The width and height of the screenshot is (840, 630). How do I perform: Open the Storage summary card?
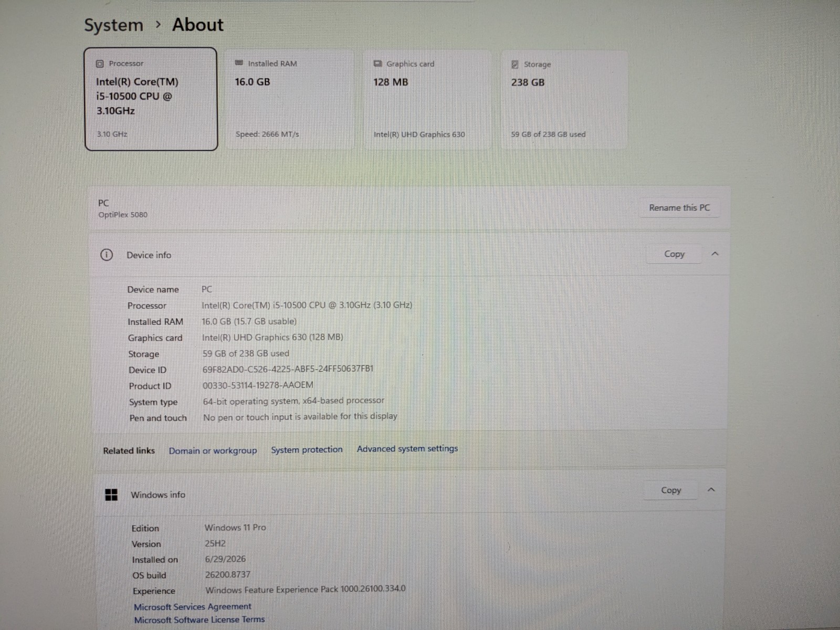(565, 100)
